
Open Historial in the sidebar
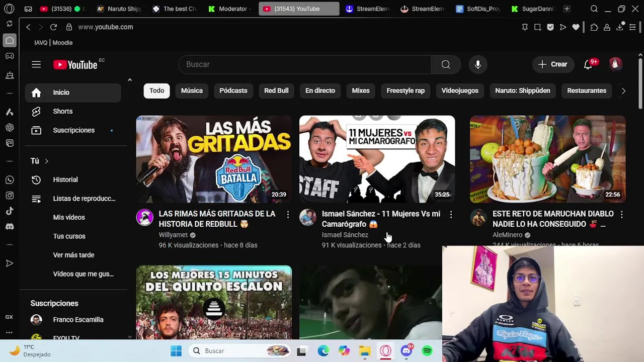tap(73, 179)
